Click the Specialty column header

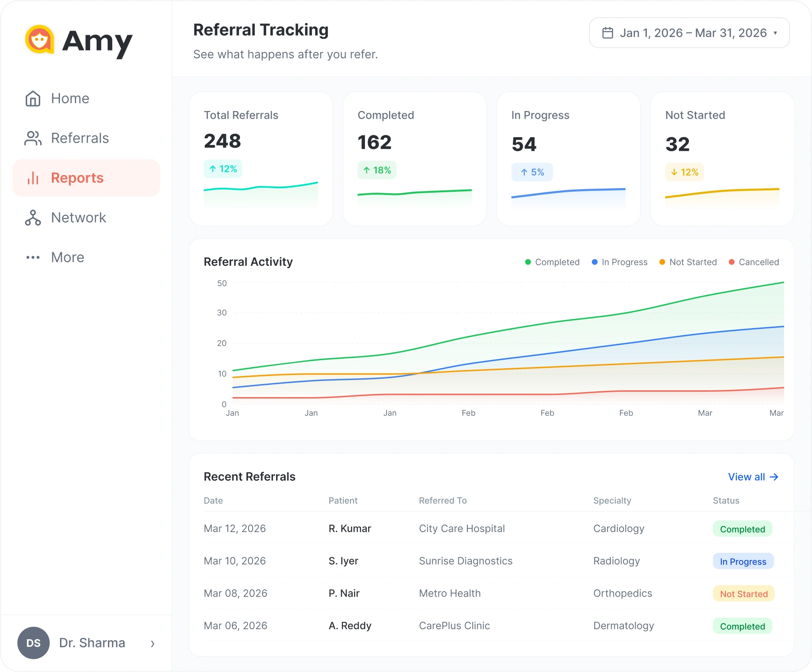pyautogui.click(x=612, y=501)
